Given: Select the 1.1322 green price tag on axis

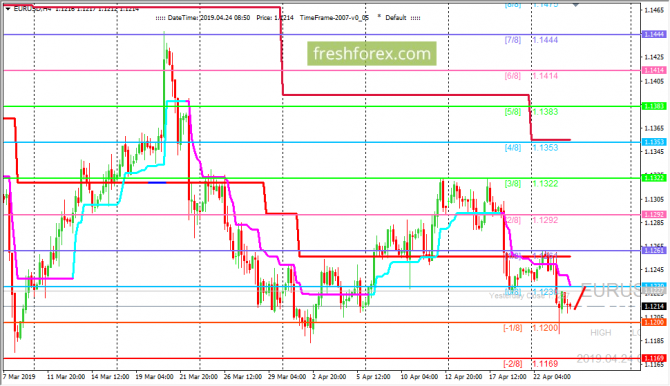Looking at the screenshot, I should click(x=654, y=178).
